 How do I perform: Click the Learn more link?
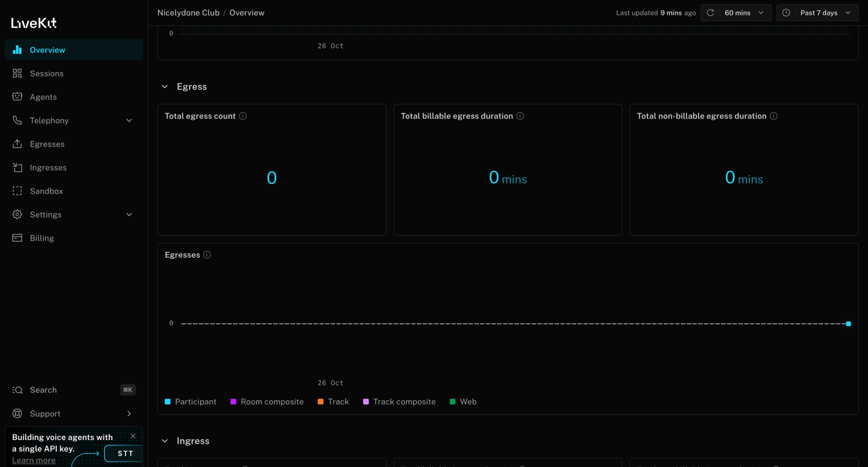point(34,460)
